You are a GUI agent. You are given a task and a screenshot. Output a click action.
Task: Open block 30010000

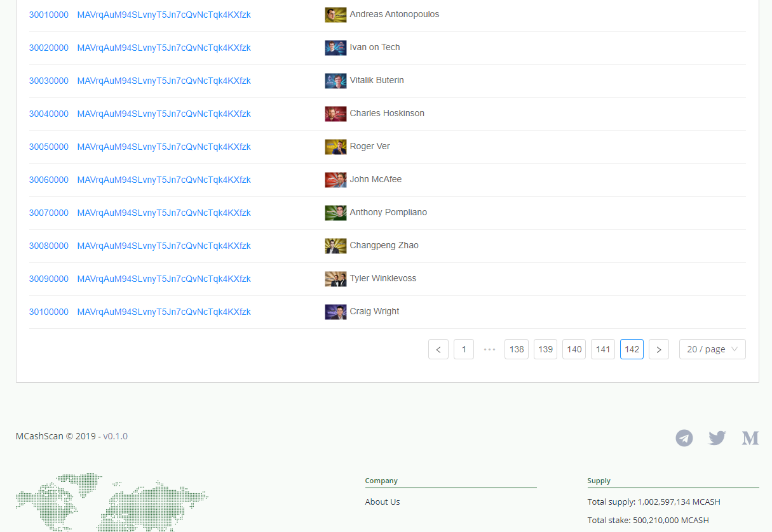click(x=49, y=15)
